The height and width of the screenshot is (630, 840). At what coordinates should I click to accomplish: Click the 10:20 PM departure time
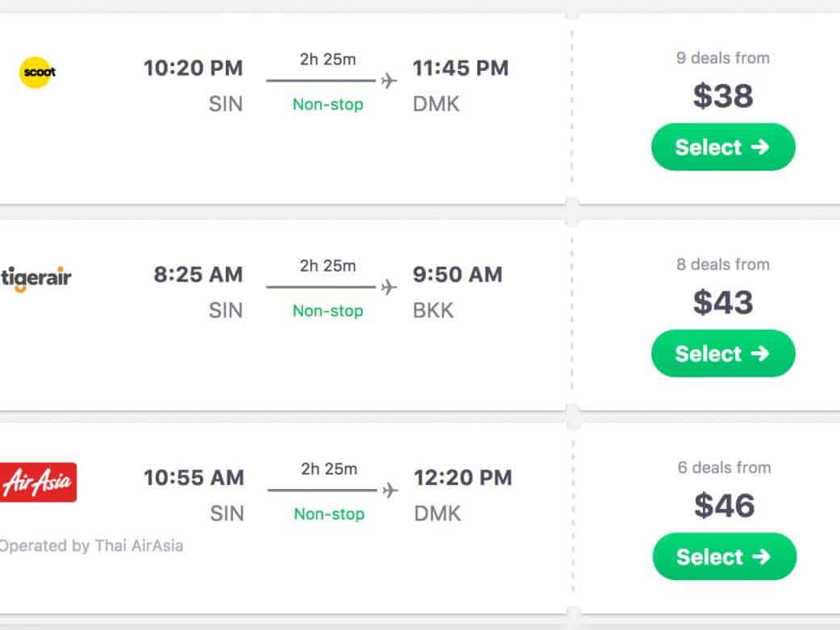point(193,68)
